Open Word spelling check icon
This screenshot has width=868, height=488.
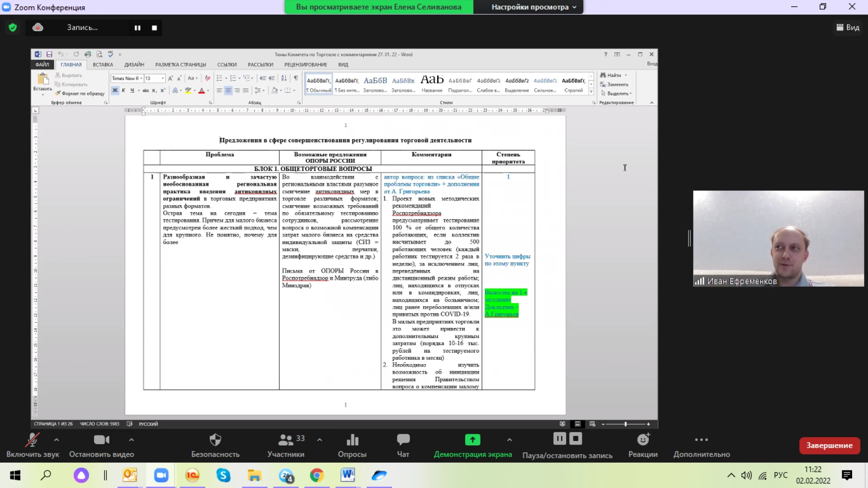pos(110,54)
